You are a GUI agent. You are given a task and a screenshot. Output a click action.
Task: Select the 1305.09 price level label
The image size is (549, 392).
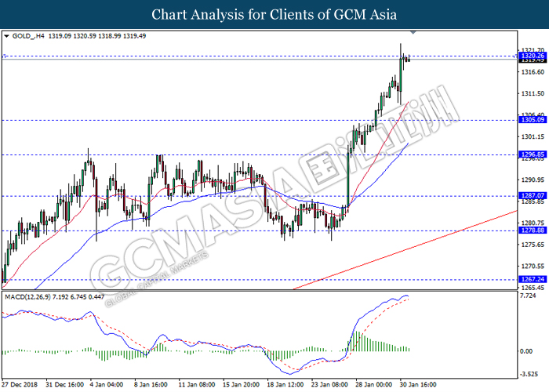point(533,120)
